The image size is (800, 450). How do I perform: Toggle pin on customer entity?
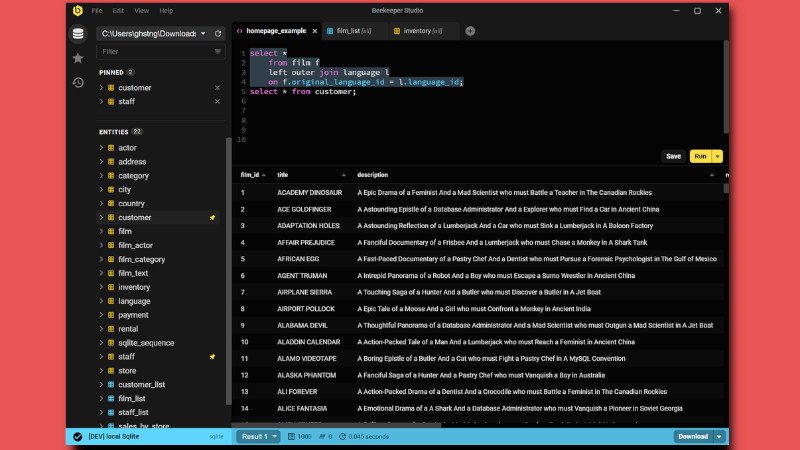(x=212, y=217)
